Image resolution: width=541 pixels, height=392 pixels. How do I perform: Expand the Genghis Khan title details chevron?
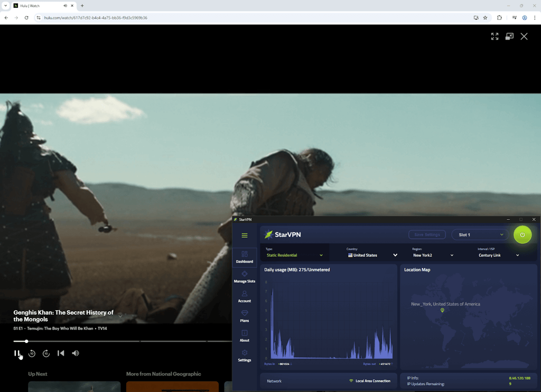point(120,316)
